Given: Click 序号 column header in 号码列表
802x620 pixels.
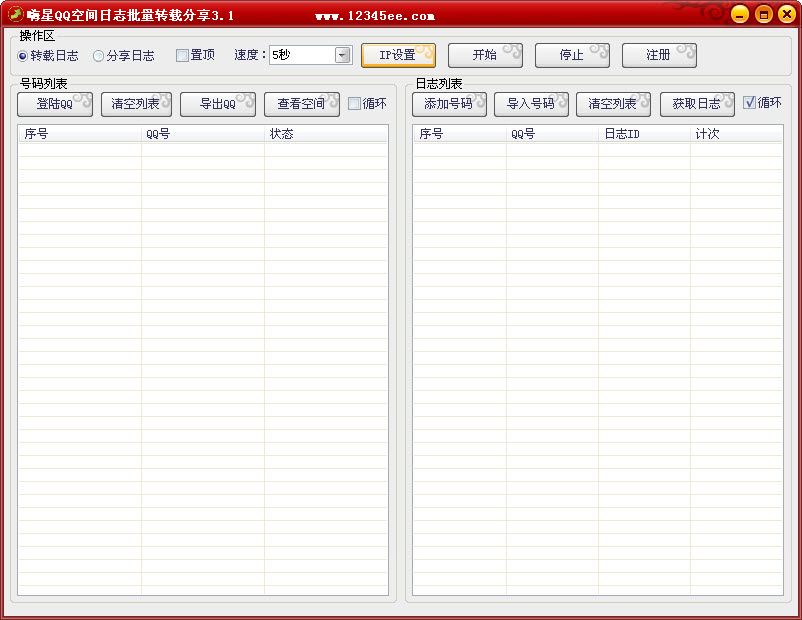Looking at the screenshot, I should click(80, 134).
